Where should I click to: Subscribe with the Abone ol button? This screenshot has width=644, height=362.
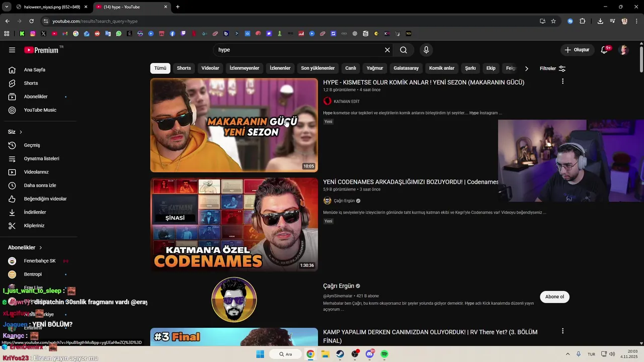tap(555, 297)
